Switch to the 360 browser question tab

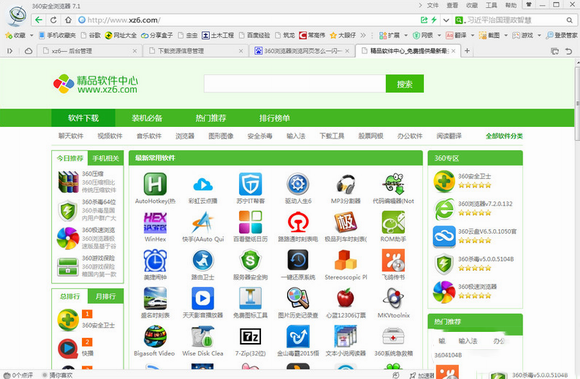302,51
